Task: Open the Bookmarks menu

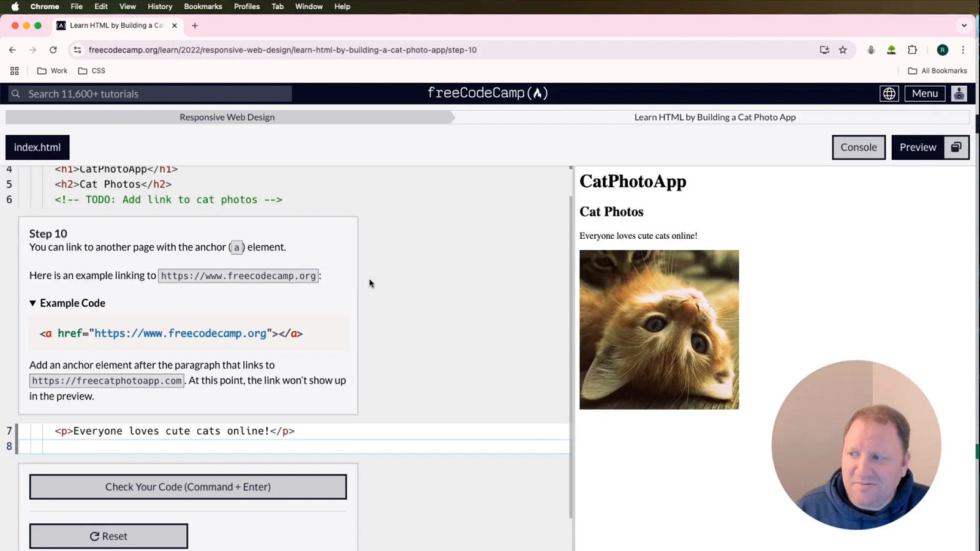Action: [203, 7]
